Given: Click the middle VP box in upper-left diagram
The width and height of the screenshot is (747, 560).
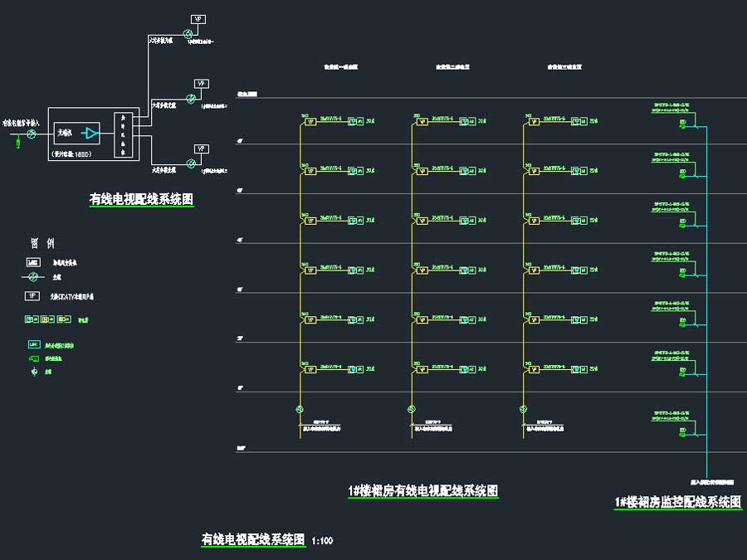Looking at the screenshot, I should [201, 84].
